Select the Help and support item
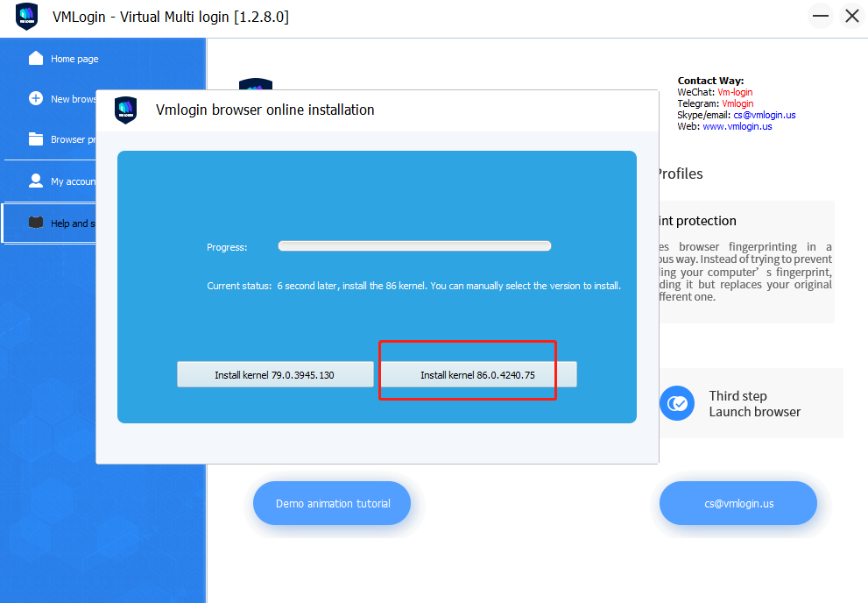The width and height of the screenshot is (868, 603). pos(51,223)
